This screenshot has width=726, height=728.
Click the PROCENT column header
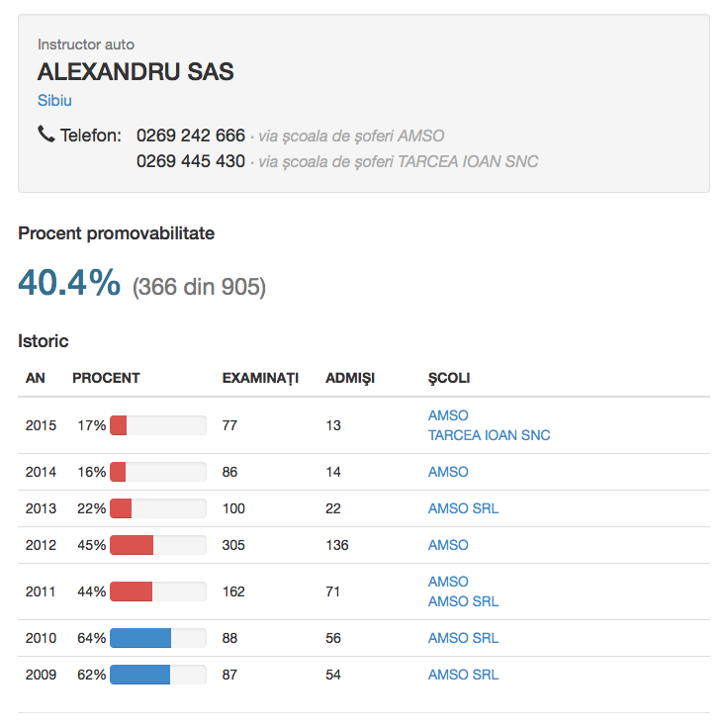[x=106, y=378]
